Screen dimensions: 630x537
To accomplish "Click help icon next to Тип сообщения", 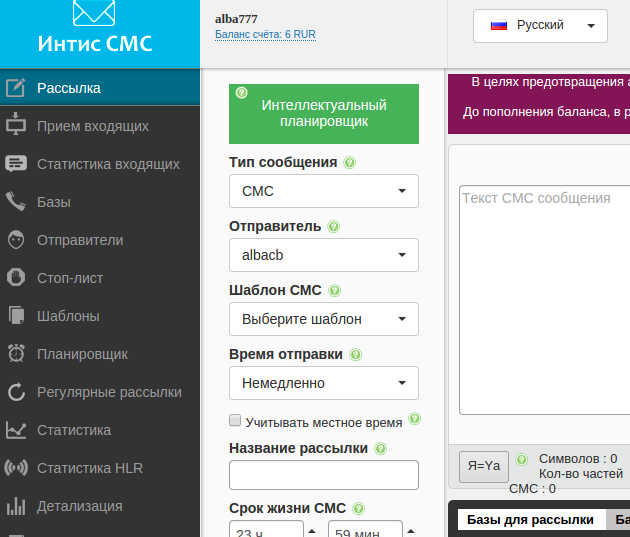I will [x=350, y=163].
